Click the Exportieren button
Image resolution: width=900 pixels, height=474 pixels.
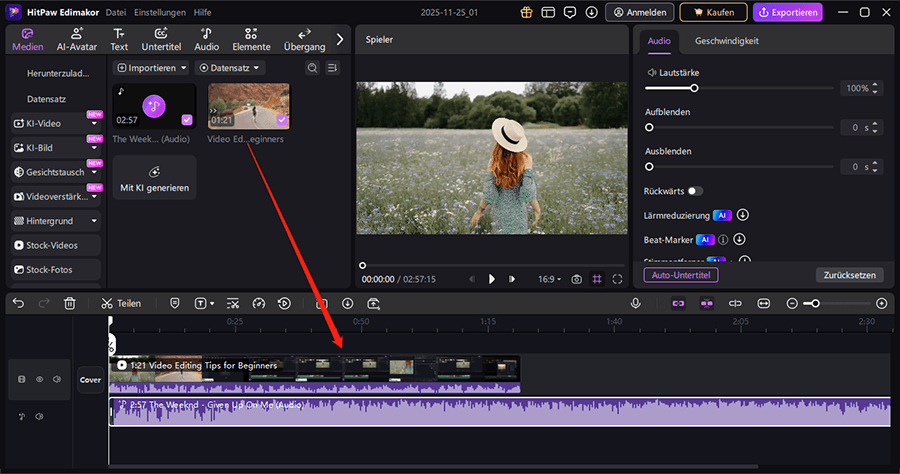788,13
